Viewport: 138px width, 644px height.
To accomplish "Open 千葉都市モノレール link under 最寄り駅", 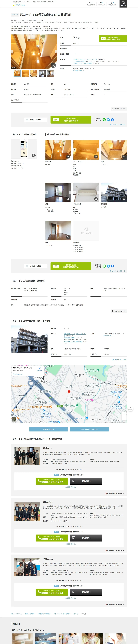I will (79, 59).
